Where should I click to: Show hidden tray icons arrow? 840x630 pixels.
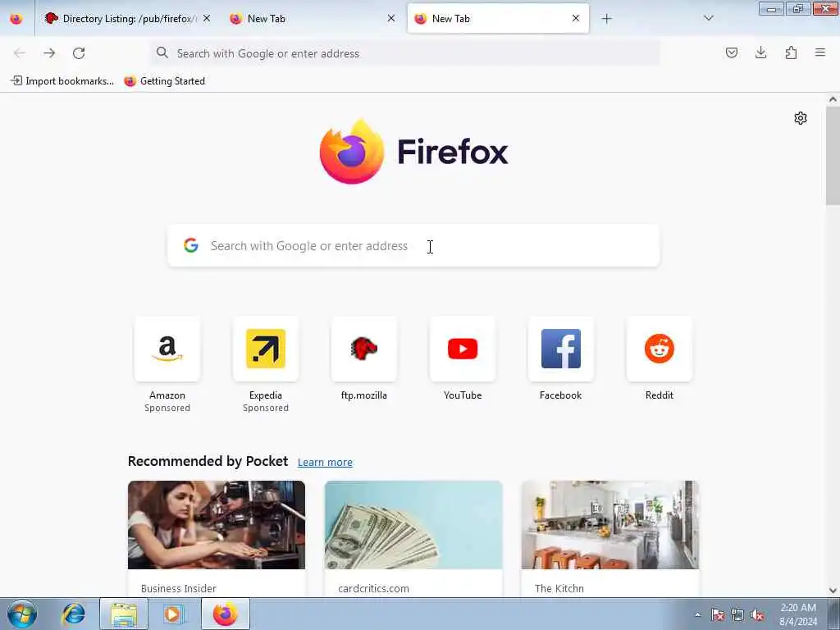coord(697,615)
